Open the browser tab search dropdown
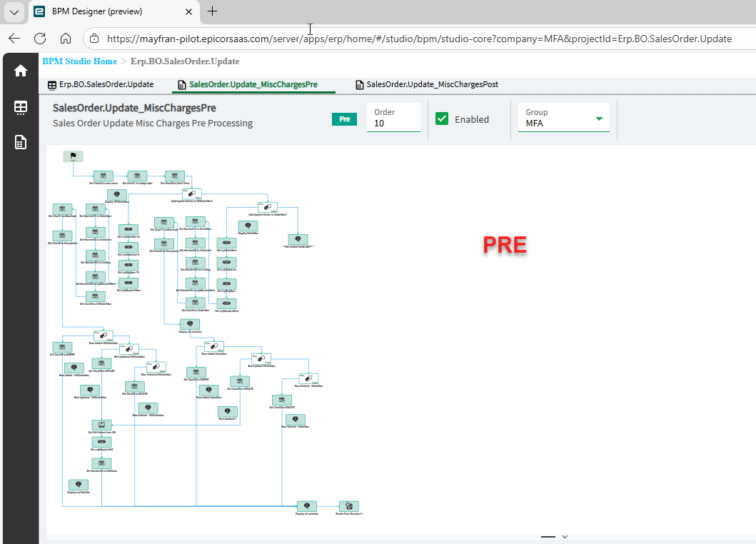The height and width of the screenshot is (544, 756). (x=14, y=12)
